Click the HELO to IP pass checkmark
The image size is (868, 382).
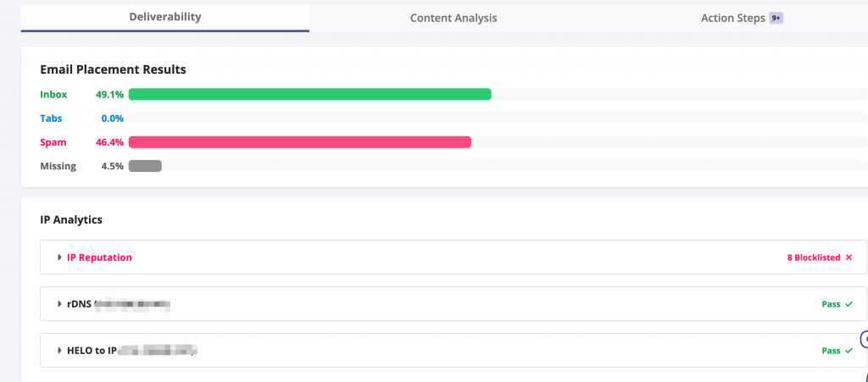coord(849,351)
